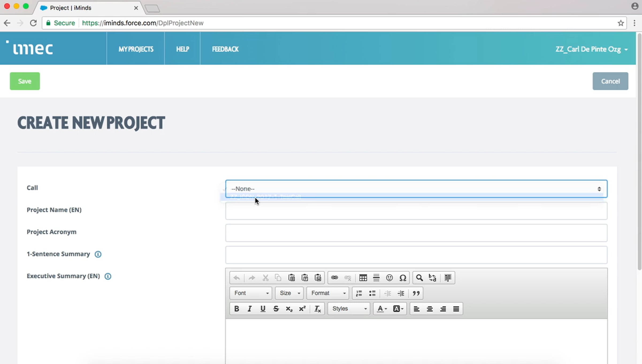Center align text

pyautogui.click(x=430, y=309)
